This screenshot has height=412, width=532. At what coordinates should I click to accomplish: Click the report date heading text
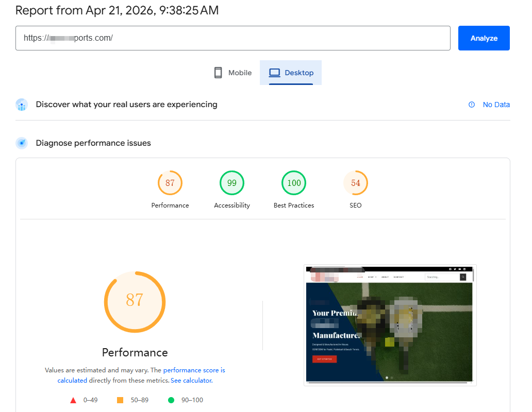117,10
